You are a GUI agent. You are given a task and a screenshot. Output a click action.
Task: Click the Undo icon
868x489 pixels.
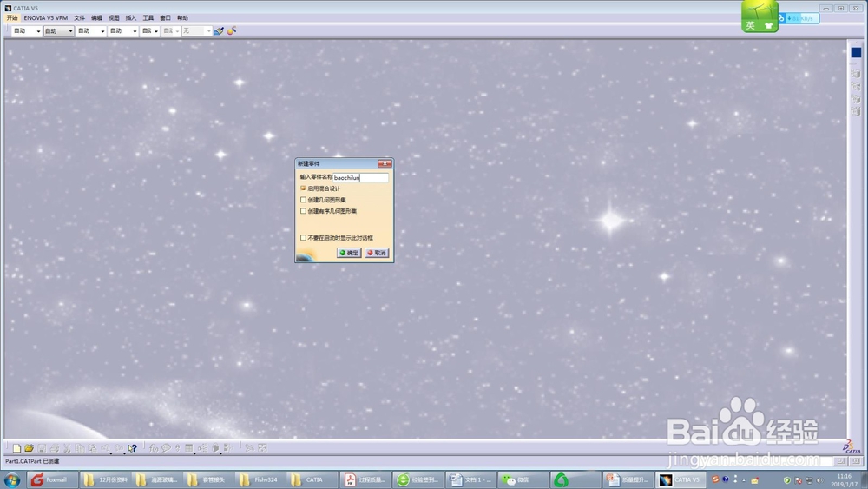click(105, 447)
